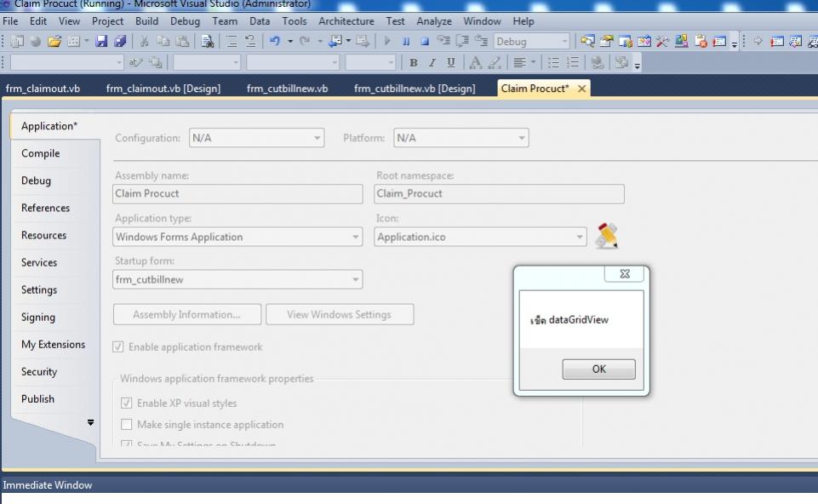Click the Paste clipboard icon

point(182,41)
